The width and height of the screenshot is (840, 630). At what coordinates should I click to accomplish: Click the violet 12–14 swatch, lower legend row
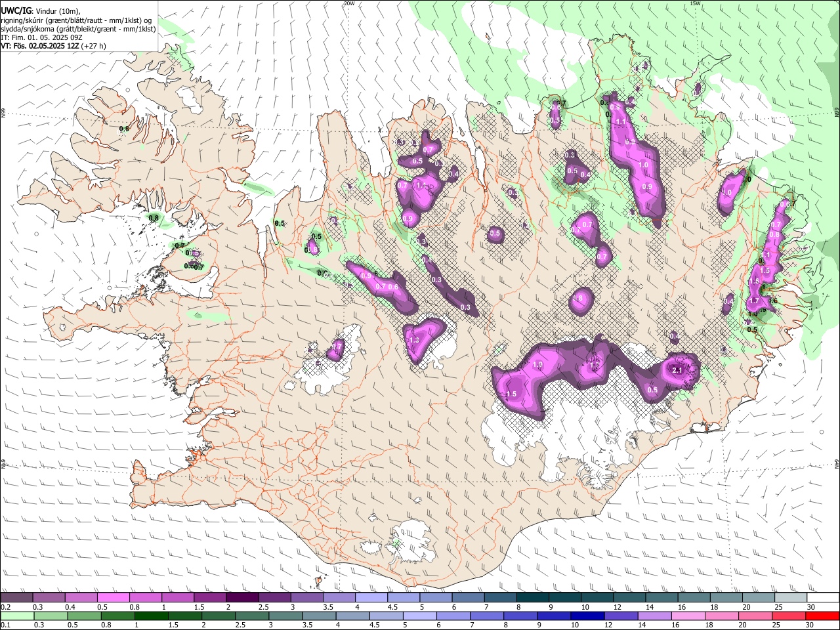[x=621, y=616]
